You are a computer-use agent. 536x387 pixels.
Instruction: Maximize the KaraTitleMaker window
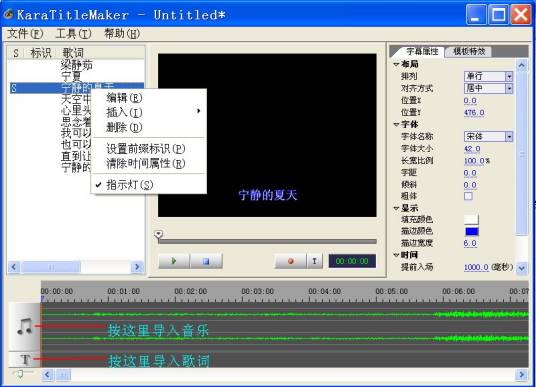coord(498,15)
